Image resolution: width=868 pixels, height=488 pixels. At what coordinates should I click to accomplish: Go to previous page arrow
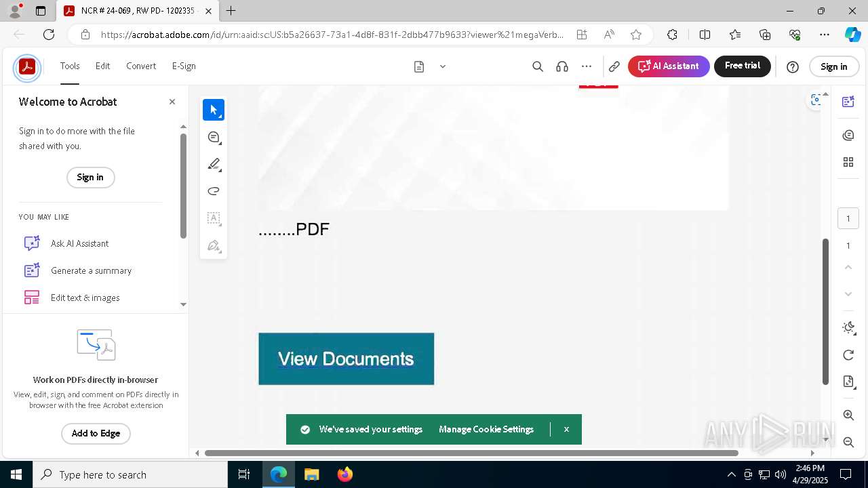848,268
